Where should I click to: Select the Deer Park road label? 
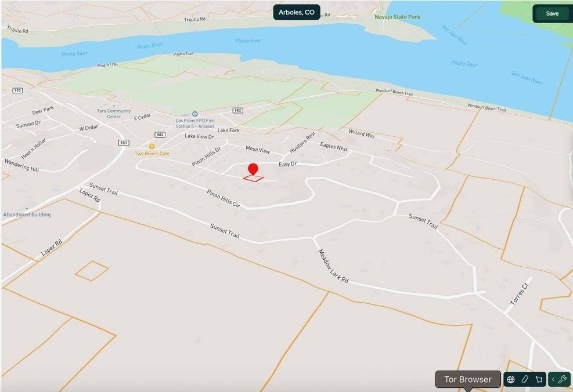[x=43, y=110]
